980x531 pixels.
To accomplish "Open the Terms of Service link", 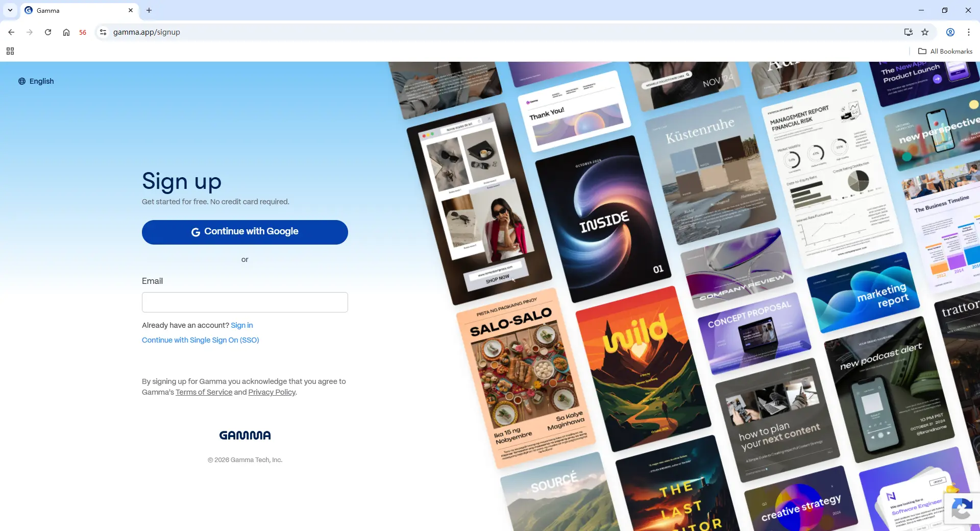I will [204, 392].
